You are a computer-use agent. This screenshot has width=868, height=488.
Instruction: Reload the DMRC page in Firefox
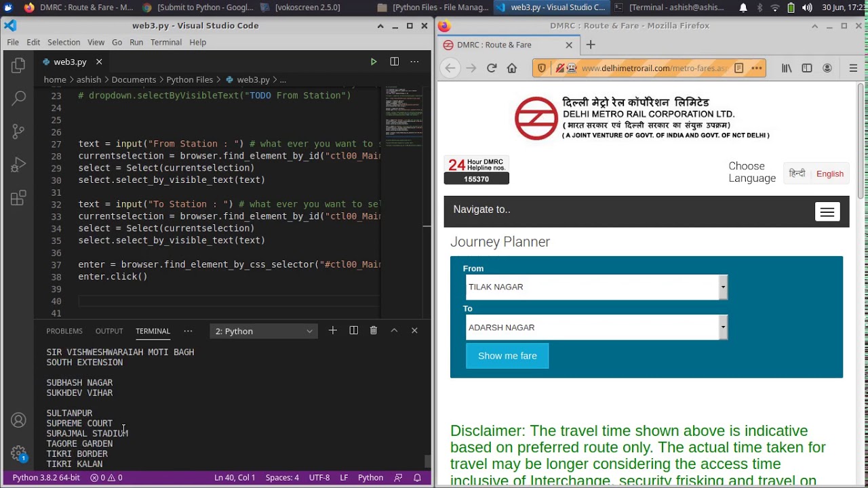point(492,68)
